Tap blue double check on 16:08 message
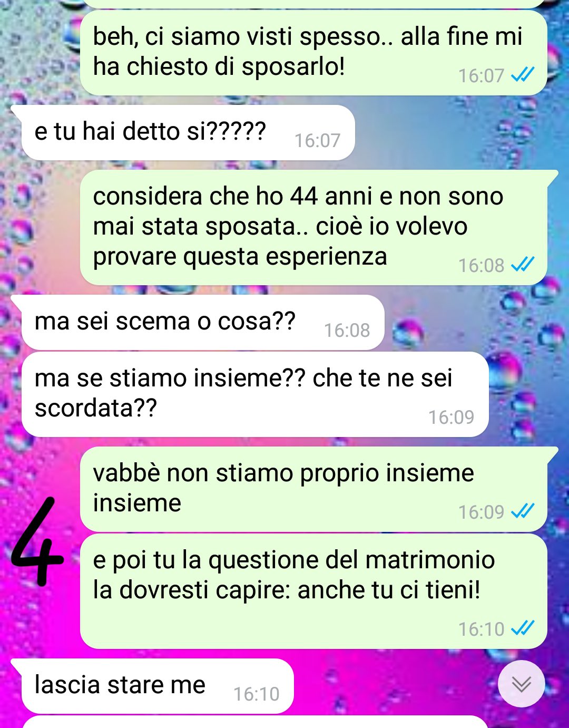 (x=523, y=265)
